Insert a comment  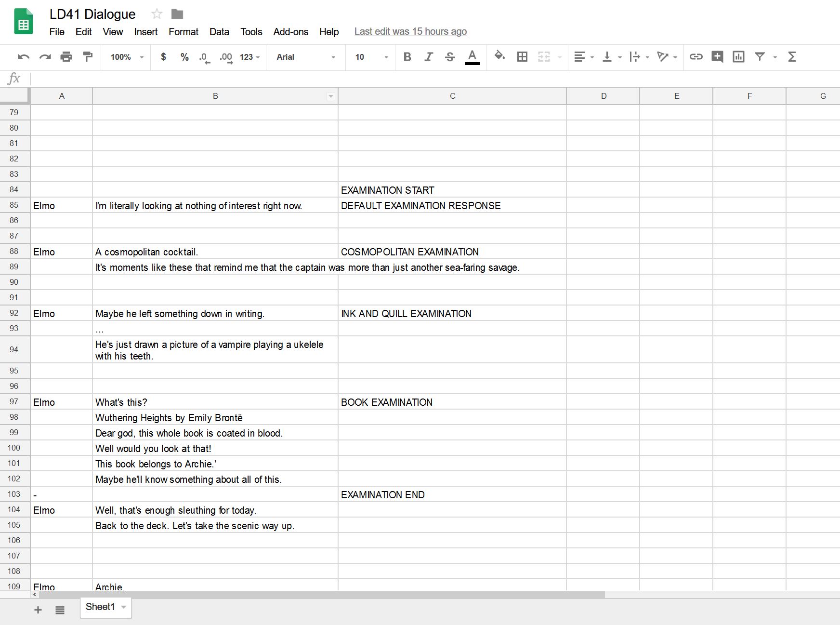click(x=717, y=57)
